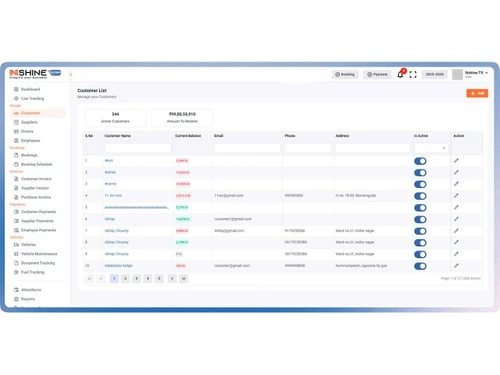500x375 pixels.
Task: Go to Customer Payments
Action: pyautogui.click(x=38, y=212)
